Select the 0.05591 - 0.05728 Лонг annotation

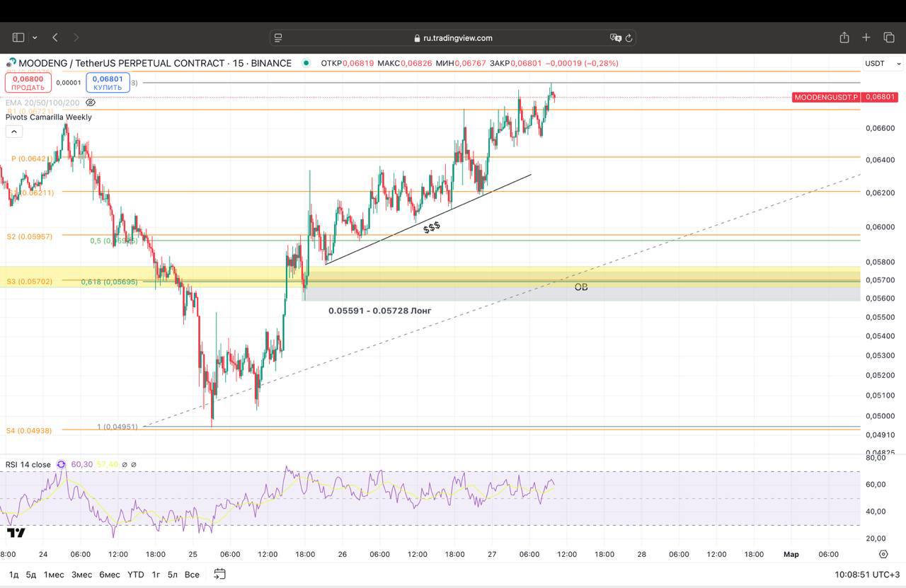coord(380,311)
